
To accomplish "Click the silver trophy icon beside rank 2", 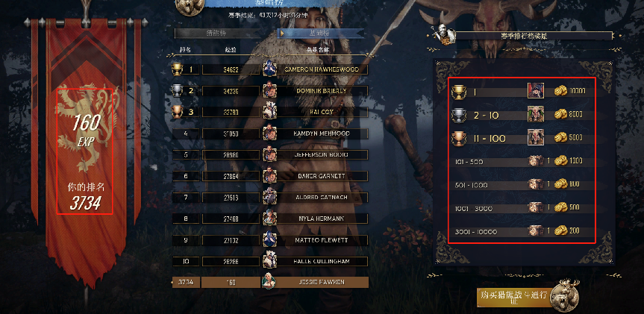I will [177, 91].
